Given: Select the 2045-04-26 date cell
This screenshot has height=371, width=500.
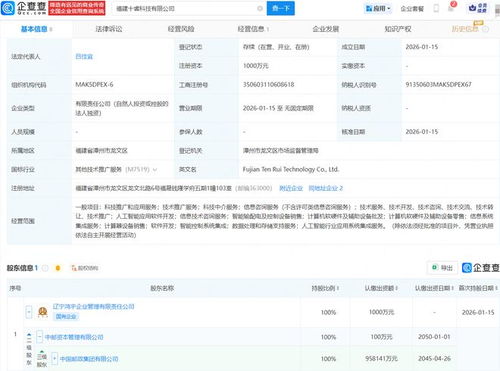Looking at the screenshot, I should pos(434,359).
